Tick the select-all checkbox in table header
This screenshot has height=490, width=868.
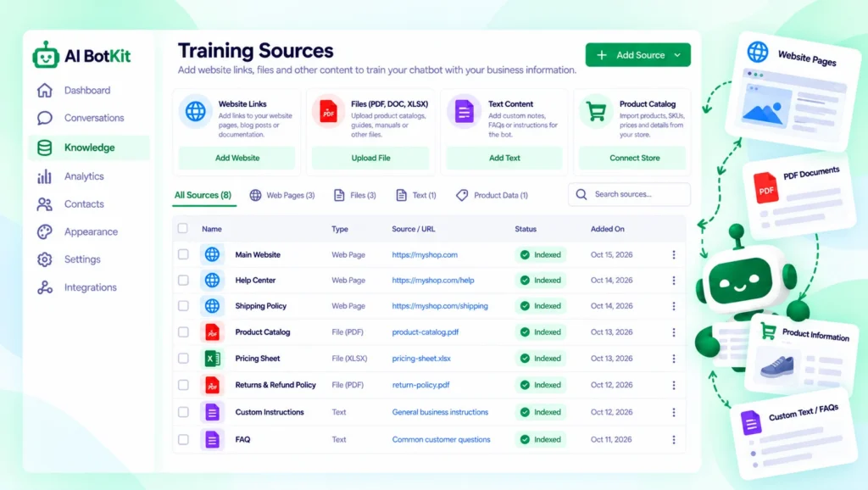click(x=183, y=228)
